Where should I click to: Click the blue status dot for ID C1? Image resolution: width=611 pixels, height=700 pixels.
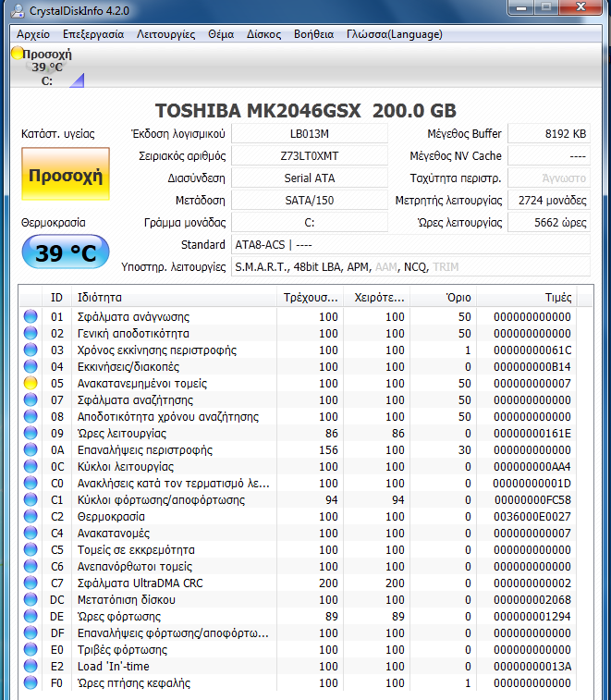coord(31,499)
